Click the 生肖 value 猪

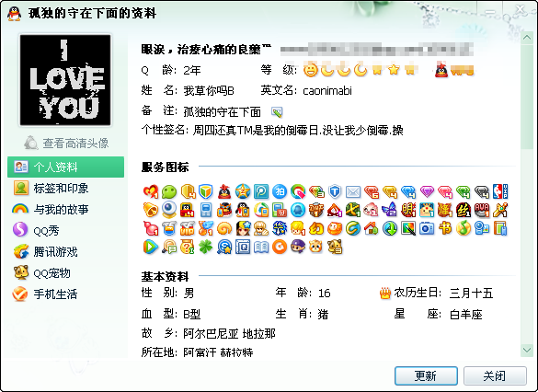(x=323, y=314)
